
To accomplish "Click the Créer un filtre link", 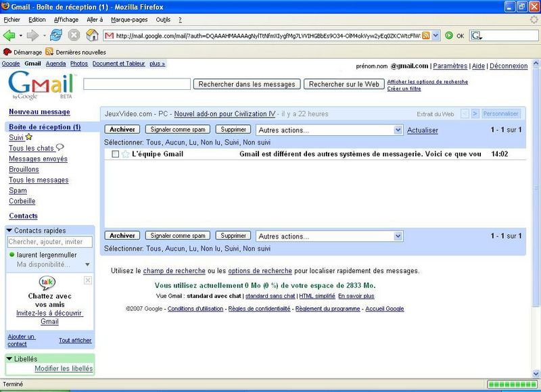I will [404, 89].
